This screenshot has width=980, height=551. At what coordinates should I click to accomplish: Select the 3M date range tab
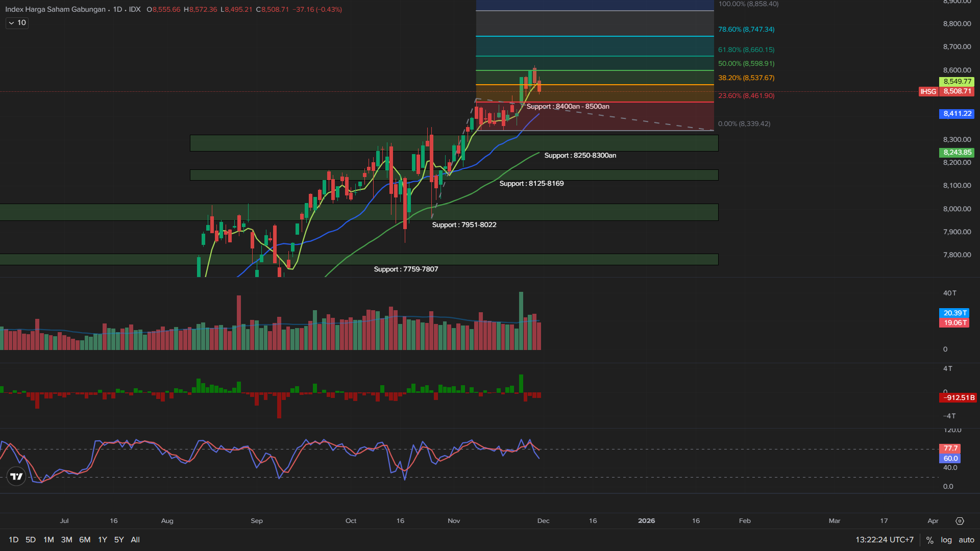click(x=66, y=540)
